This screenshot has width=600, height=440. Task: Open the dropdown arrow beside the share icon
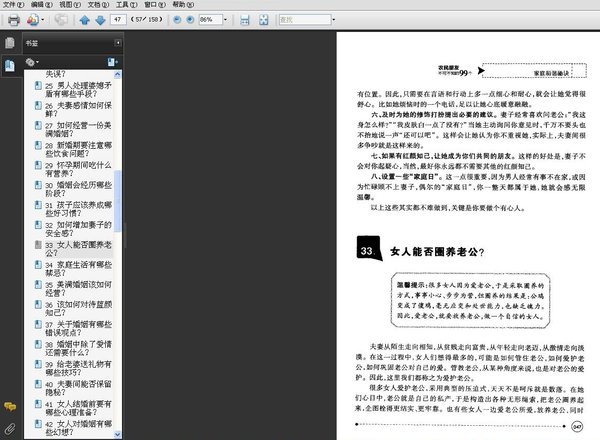42,20
